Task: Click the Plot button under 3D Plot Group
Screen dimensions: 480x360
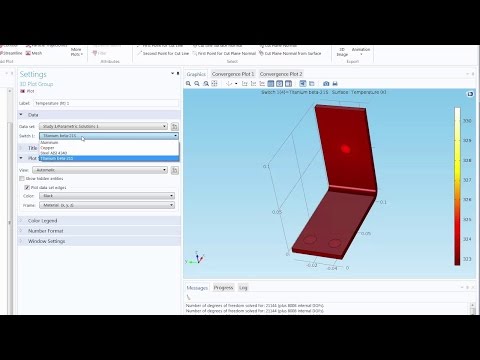Action: [x=28, y=91]
